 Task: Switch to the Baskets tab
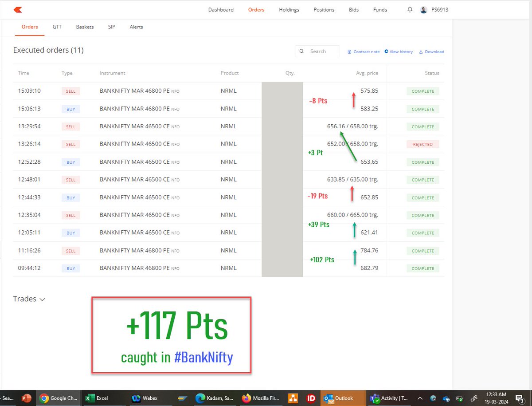click(x=85, y=27)
